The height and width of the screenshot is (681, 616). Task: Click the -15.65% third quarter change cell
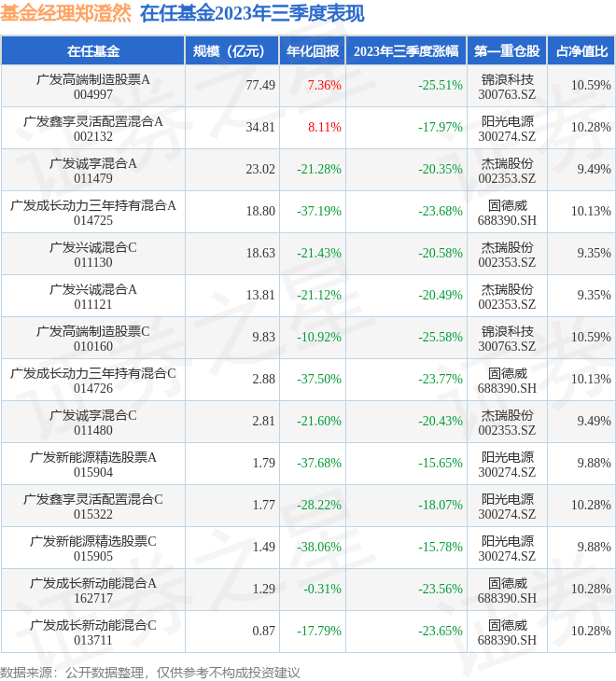point(440,463)
